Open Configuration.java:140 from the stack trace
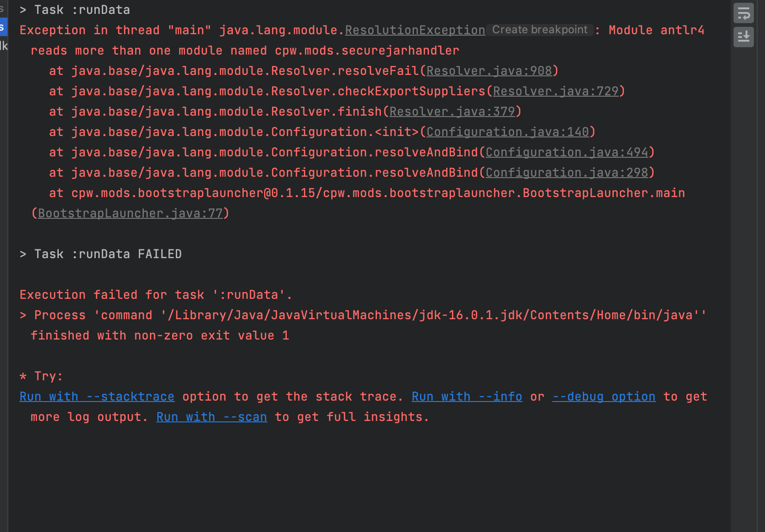 pos(509,132)
